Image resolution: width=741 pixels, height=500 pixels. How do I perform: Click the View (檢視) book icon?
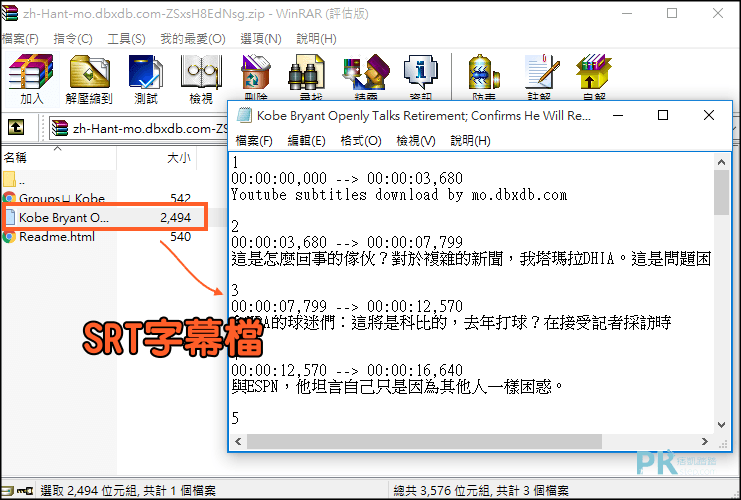pos(201,72)
